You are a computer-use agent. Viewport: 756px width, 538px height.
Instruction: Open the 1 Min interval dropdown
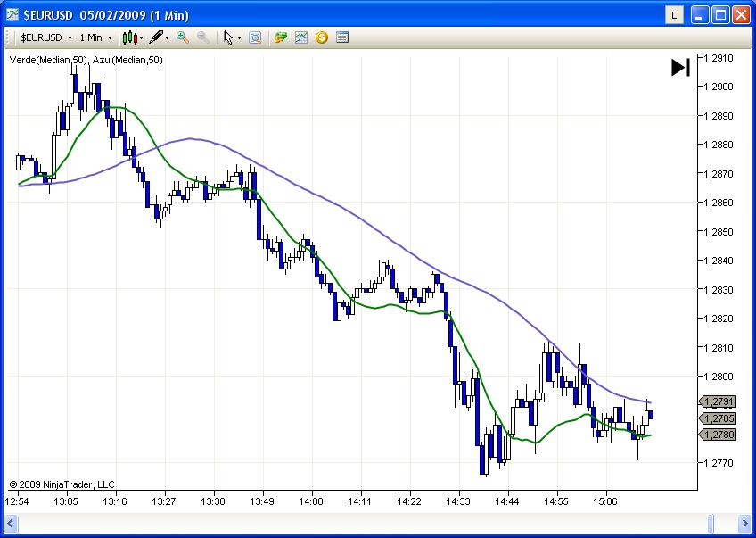[x=95, y=37]
